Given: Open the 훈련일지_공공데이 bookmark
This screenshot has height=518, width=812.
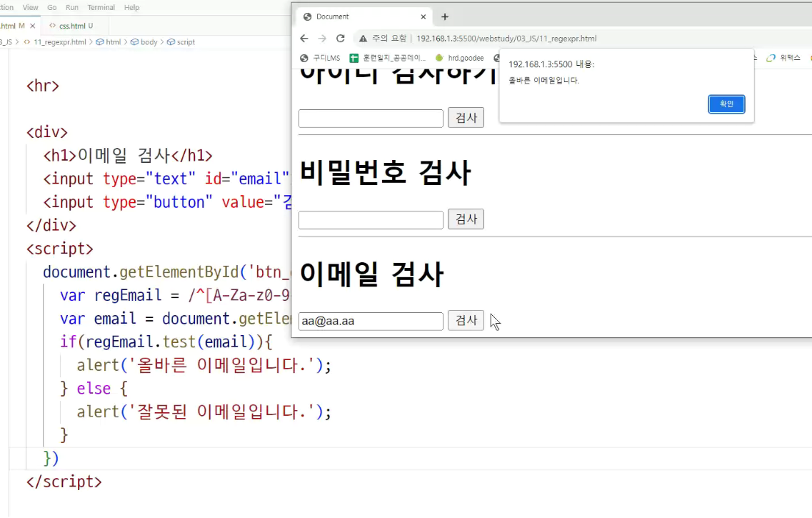Looking at the screenshot, I should click(388, 58).
